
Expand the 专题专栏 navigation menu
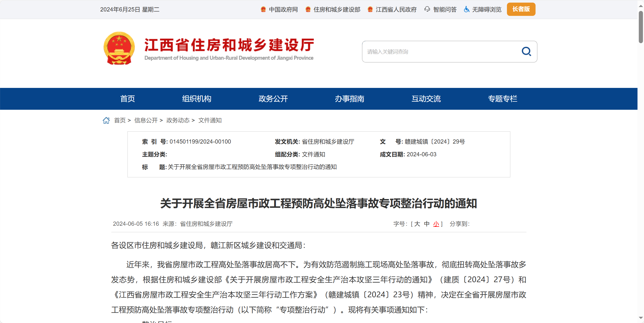[503, 99]
